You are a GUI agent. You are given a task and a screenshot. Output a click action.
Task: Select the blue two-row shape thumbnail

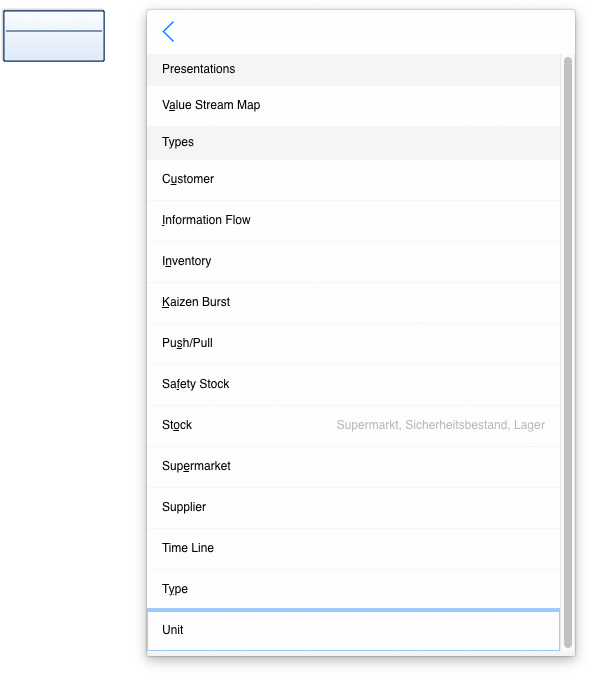tap(54, 36)
